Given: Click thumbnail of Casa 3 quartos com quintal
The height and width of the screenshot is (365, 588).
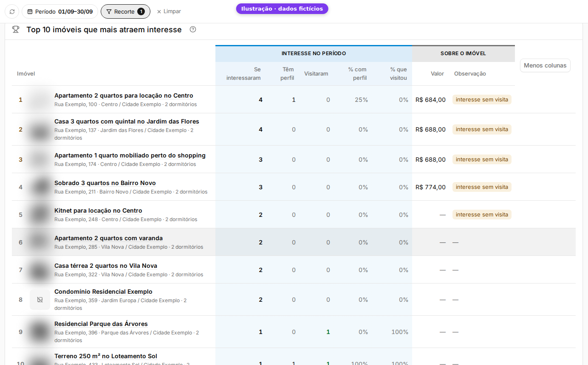Looking at the screenshot, I should [x=40, y=129].
